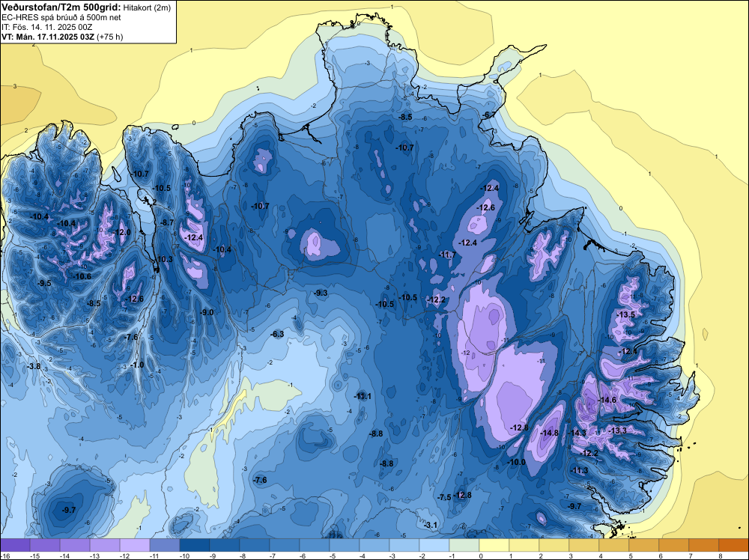
Task: Click the -1.0 temperature value
Action: [137, 365]
